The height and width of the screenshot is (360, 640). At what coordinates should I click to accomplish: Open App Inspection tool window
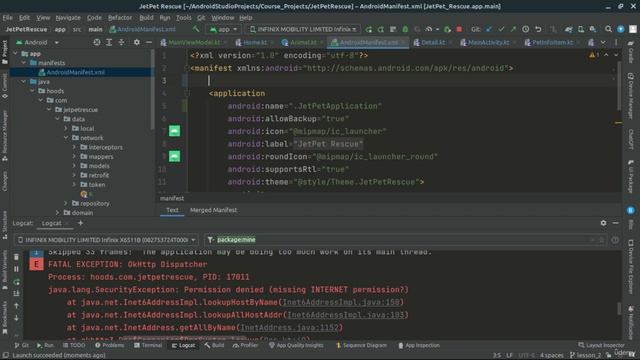tap(419, 345)
